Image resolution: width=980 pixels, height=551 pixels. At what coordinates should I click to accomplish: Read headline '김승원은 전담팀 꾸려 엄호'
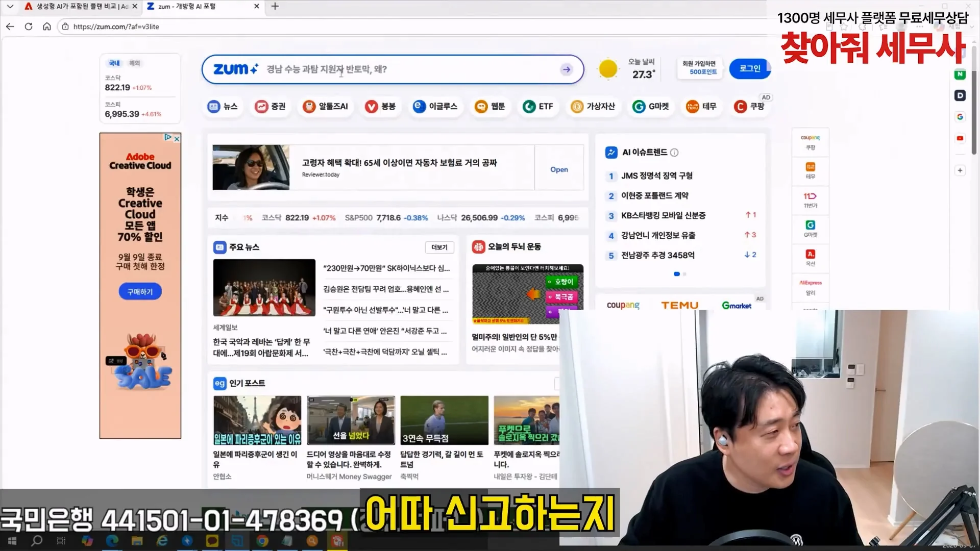[x=386, y=289]
